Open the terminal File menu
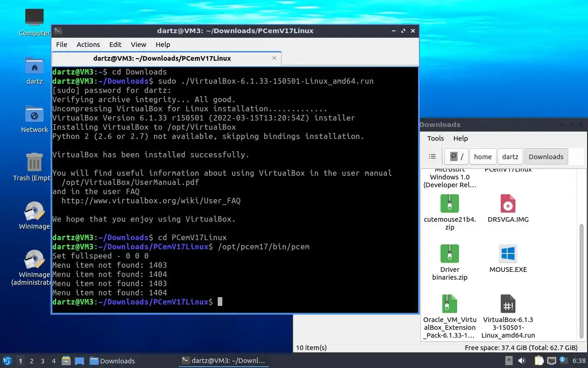 tap(62, 45)
